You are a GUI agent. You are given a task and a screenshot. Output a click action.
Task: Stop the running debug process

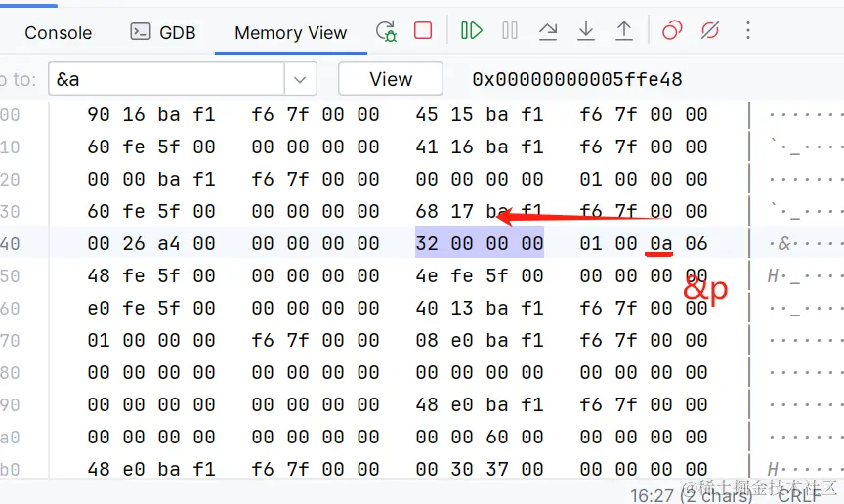point(423,30)
